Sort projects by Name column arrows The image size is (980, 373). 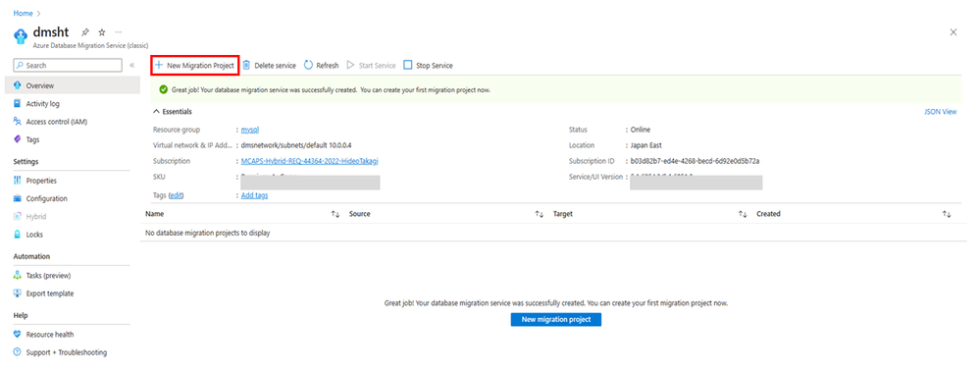coord(335,214)
